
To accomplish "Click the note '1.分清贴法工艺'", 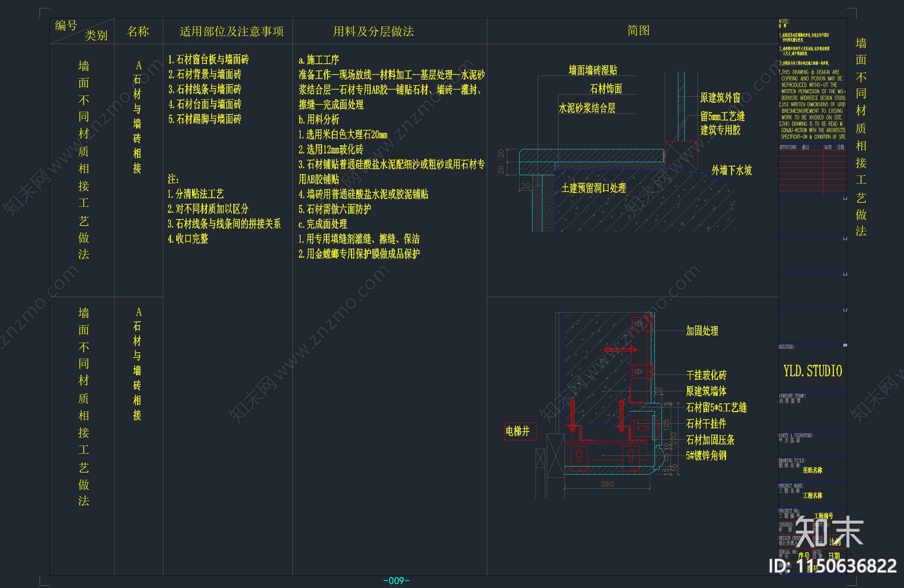I will coord(195,194).
